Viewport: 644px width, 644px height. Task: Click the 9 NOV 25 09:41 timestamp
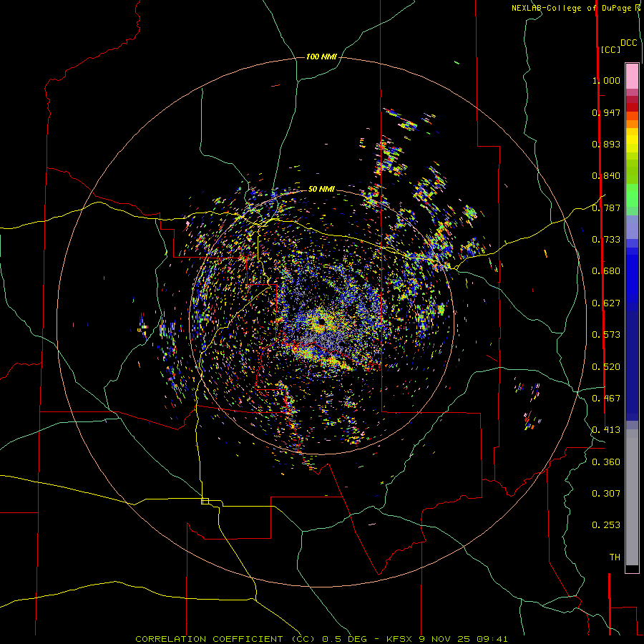(x=463, y=639)
